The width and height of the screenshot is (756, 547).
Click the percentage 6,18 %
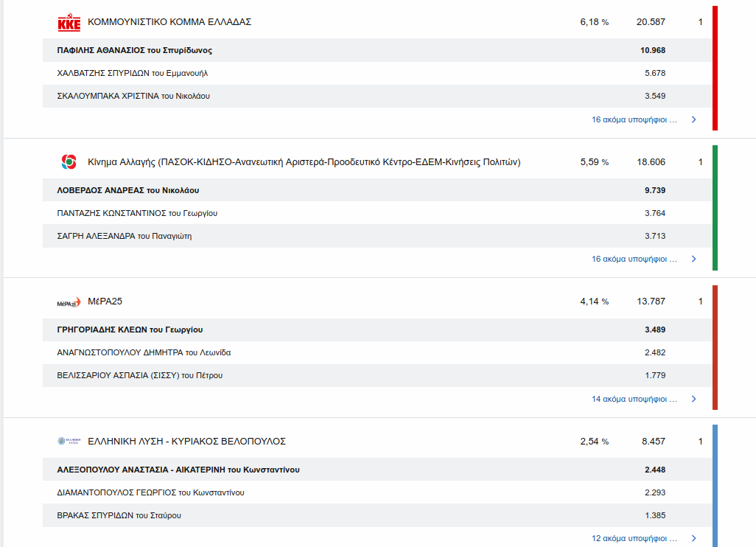click(x=595, y=22)
